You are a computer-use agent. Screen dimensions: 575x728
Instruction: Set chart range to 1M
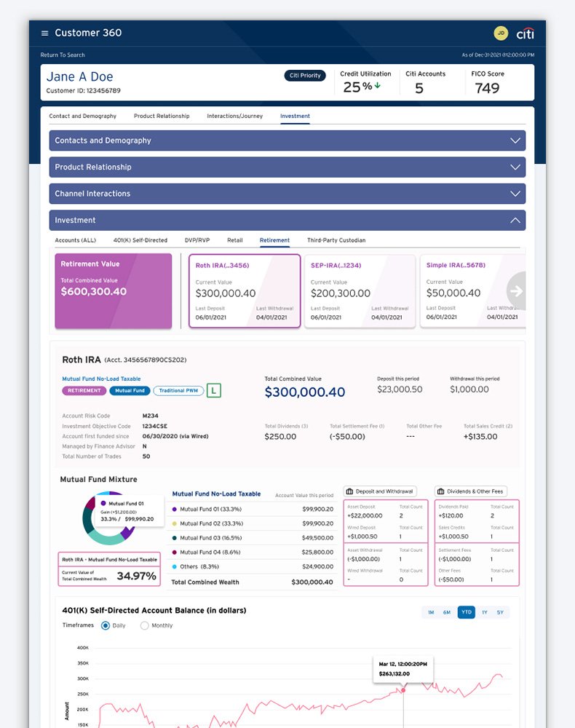click(431, 612)
